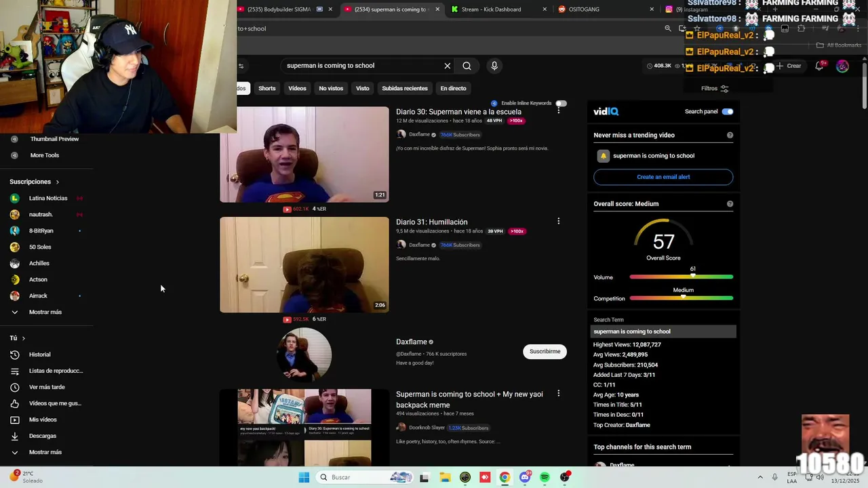
Task: Select Subidas recientes filter chip
Action: click(405, 88)
